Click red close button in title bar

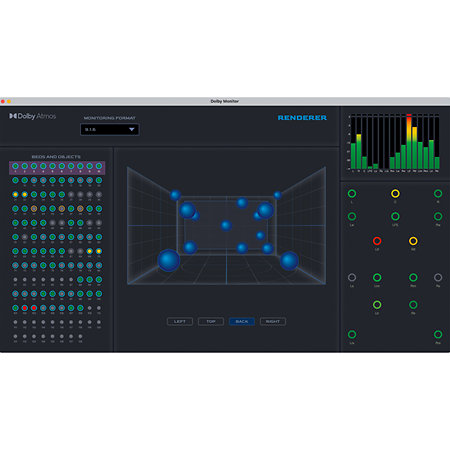coord(3,101)
